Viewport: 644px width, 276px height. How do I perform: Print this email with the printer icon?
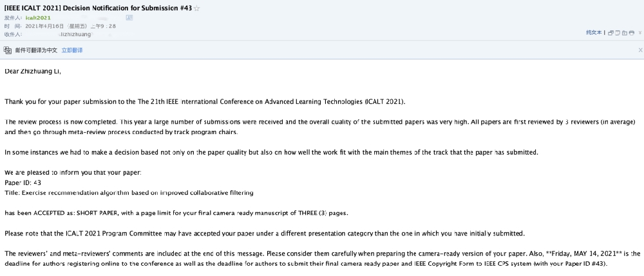632,32
